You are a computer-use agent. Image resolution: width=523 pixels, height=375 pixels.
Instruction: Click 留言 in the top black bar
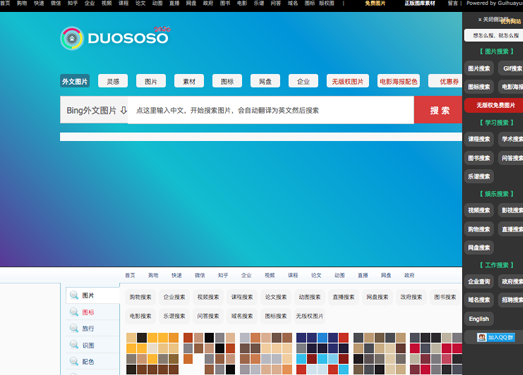point(453,3)
